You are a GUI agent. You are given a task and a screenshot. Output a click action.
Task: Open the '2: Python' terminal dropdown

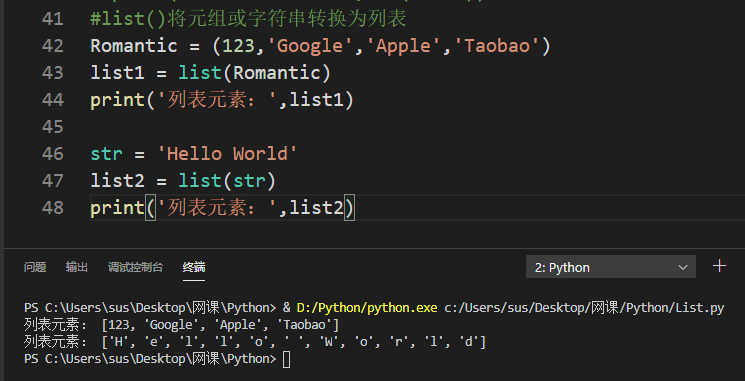tap(611, 267)
